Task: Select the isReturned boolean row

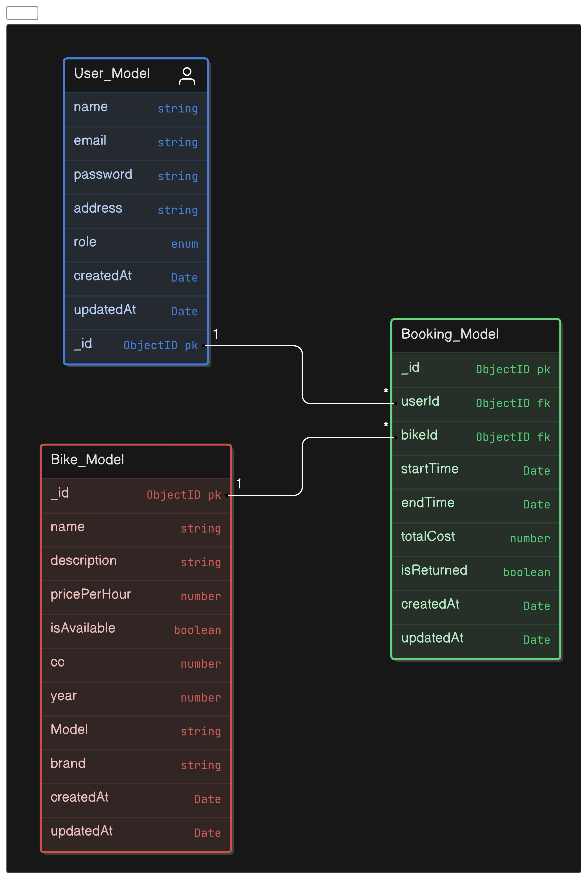Action: pyautogui.click(x=475, y=571)
